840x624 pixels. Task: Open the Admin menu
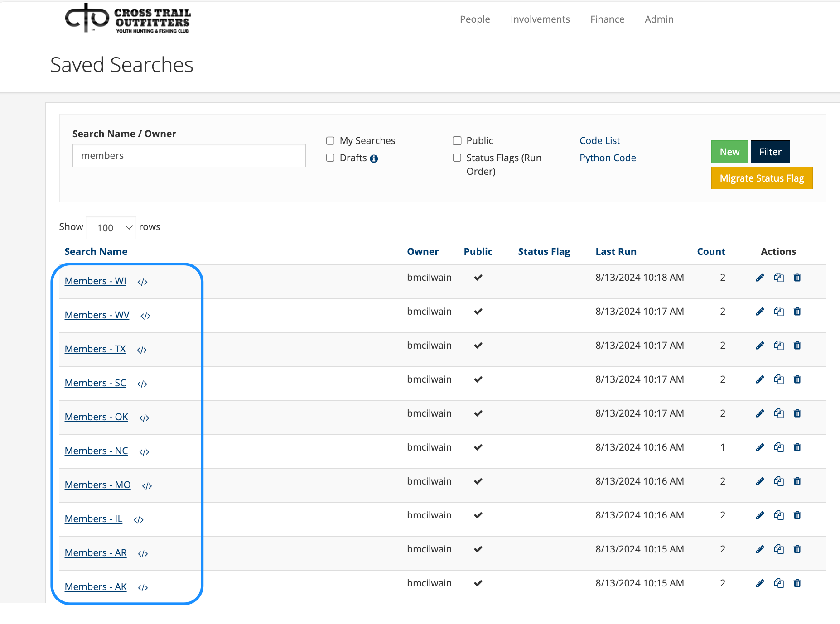tap(659, 19)
